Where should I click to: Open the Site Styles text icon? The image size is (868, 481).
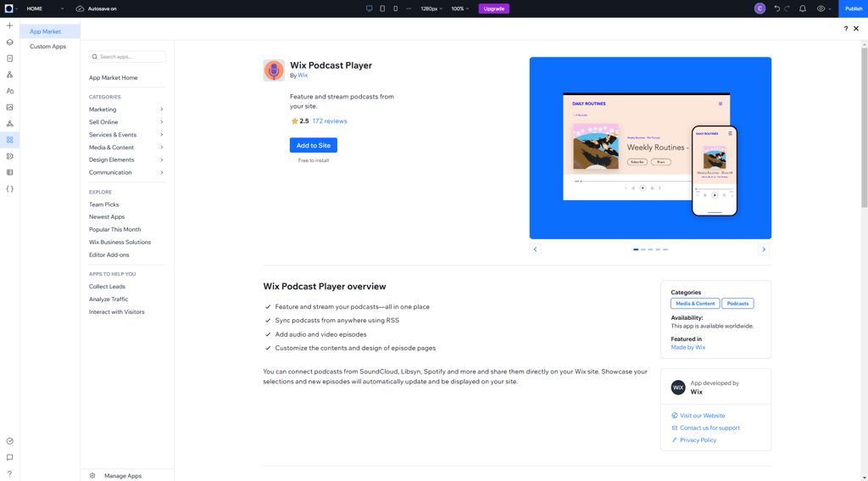[9, 91]
